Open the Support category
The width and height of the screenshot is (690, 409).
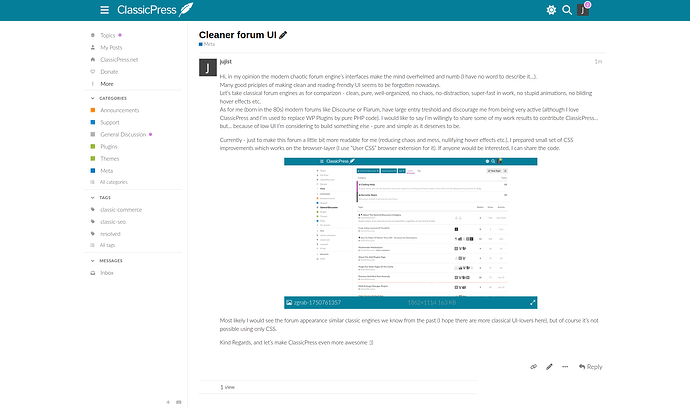(110, 122)
